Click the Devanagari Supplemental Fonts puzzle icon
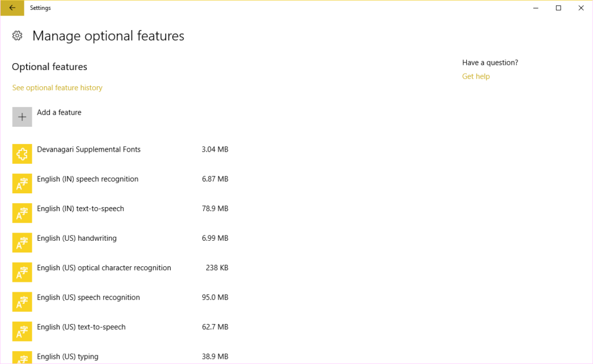This screenshot has width=593, height=364. click(22, 154)
